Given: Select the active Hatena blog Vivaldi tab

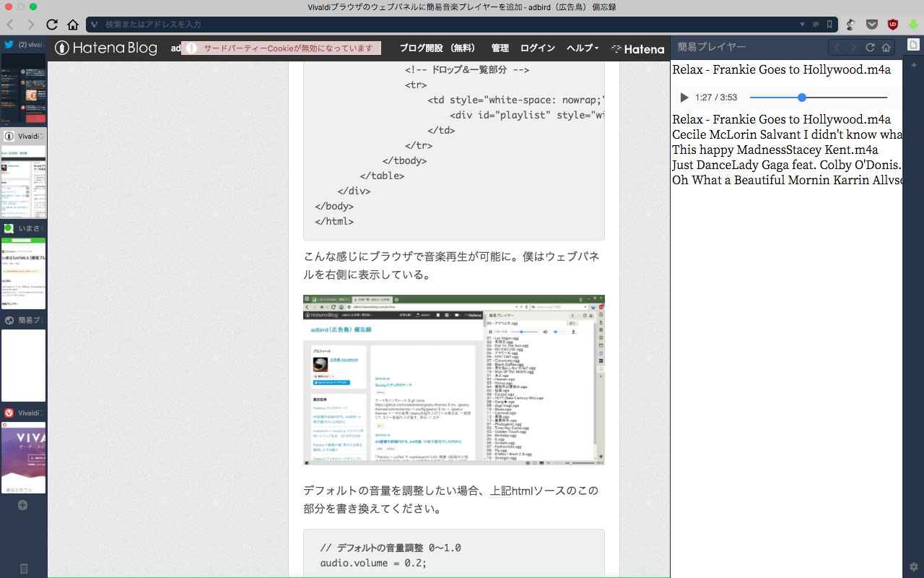Looking at the screenshot, I should click(24, 173).
